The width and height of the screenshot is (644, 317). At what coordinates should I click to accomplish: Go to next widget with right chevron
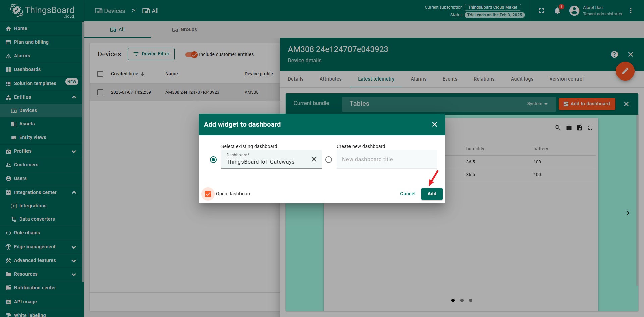pyautogui.click(x=628, y=213)
